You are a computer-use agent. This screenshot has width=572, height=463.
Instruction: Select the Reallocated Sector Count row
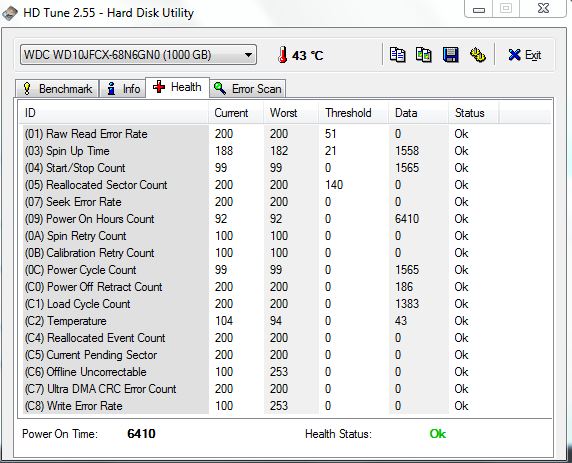285,185
